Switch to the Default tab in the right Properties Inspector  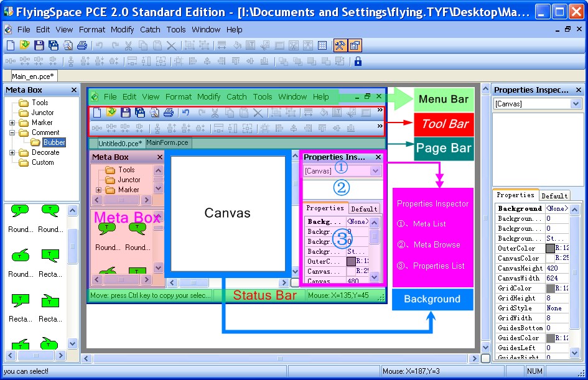tap(554, 196)
